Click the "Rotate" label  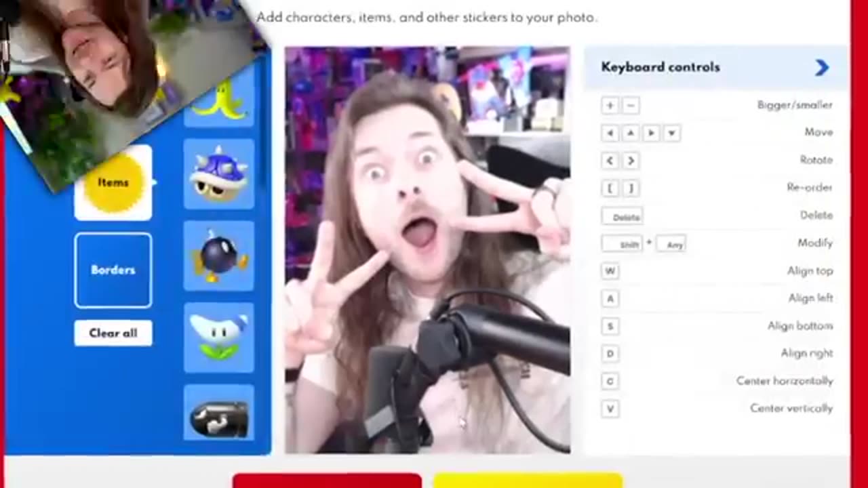[816, 160]
